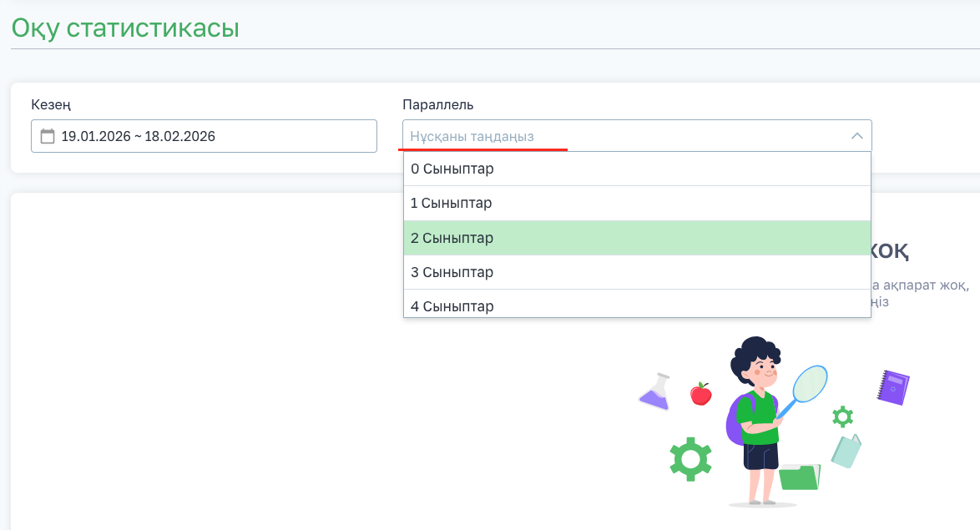The width and height of the screenshot is (980, 530).
Task: Click the "Параллель" field label
Action: pos(437,104)
